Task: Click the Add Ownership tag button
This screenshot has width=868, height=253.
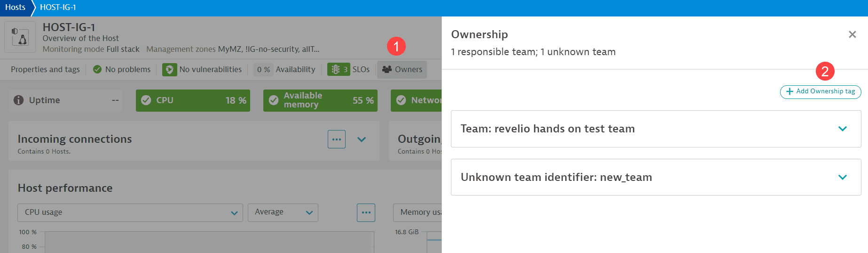Action: [820, 91]
